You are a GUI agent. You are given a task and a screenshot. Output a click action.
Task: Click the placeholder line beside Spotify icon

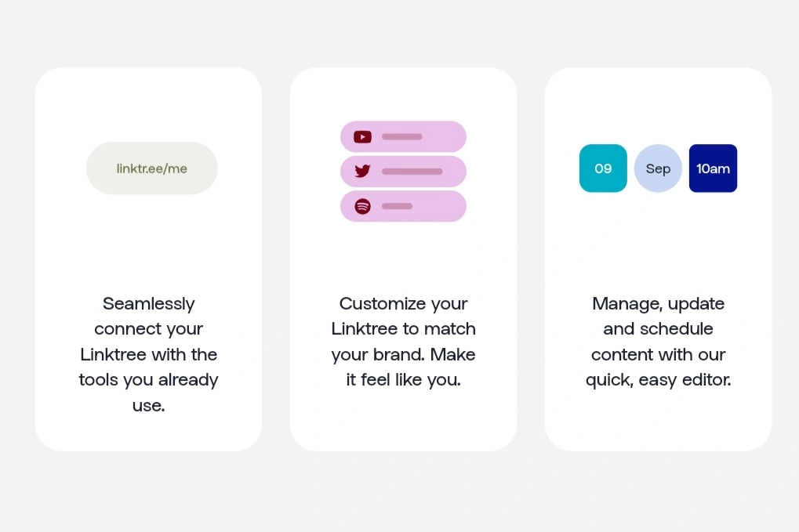[397, 206]
